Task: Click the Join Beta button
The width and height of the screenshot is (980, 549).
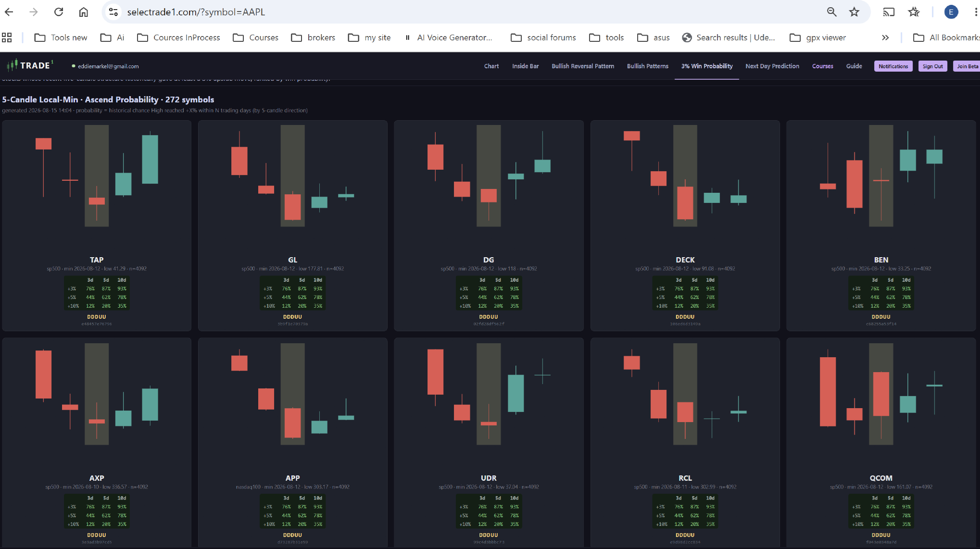Action: click(967, 66)
